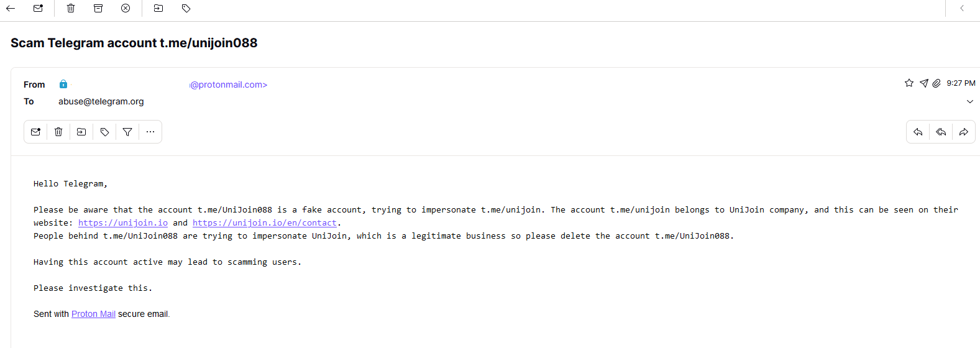This screenshot has width=980, height=348.
Task: Move message to folder from action bar
Action: click(81, 132)
